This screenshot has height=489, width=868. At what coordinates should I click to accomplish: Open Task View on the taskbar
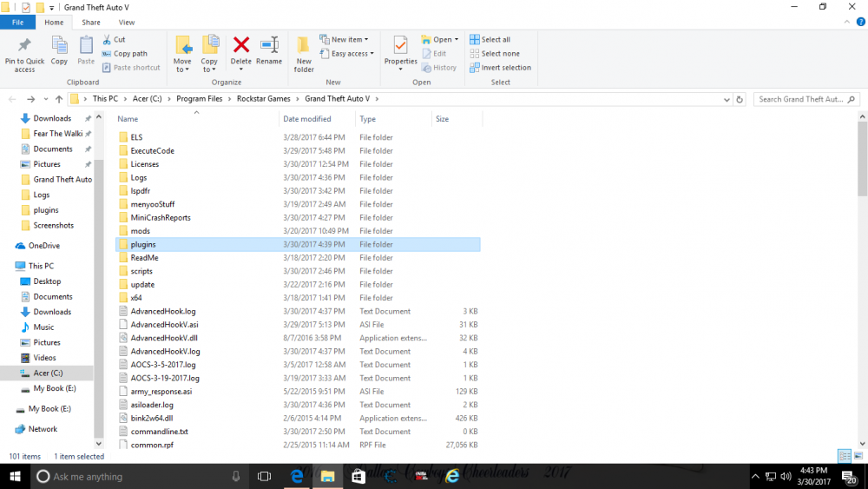pos(265,476)
